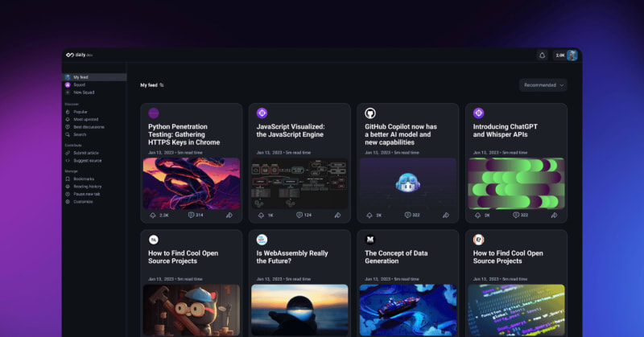Click the source icon on Introducing ChatGPT card
This screenshot has height=337, width=644.
[478, 113]
